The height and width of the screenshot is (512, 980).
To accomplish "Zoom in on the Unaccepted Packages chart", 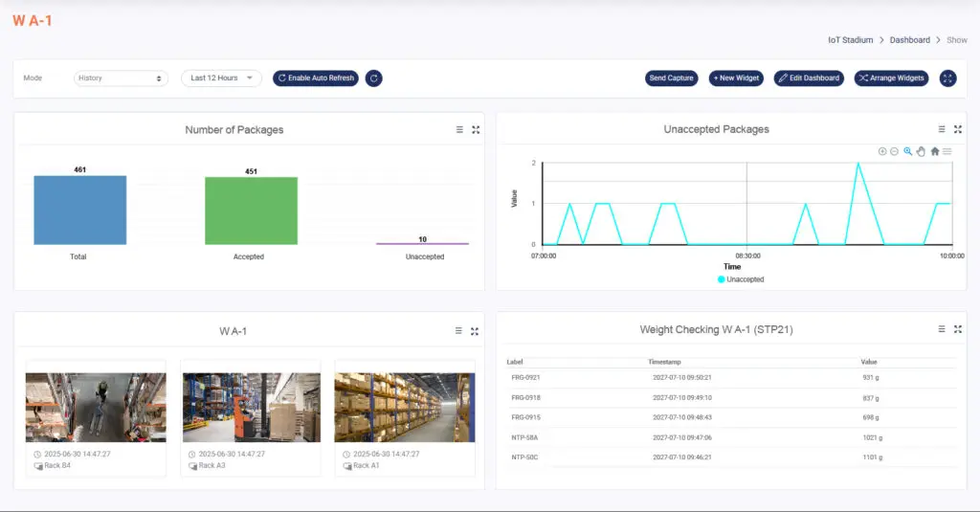I will click(x=882, y=151).
